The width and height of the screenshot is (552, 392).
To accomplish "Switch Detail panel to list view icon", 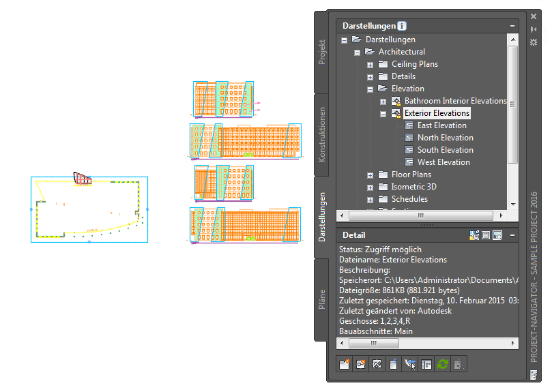I will (x=486, y=235).
